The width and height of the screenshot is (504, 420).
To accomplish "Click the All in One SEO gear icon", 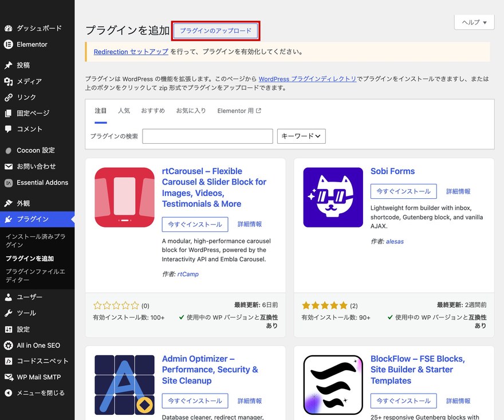I will [x=9, y=346].
